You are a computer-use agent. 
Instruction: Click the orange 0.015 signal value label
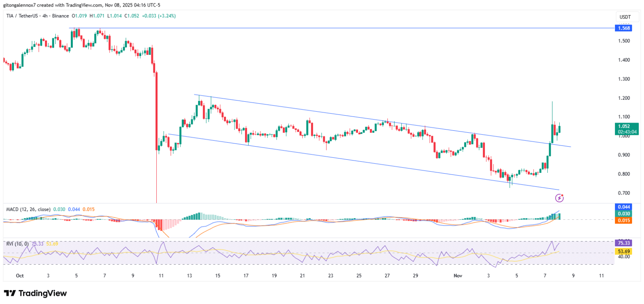[x=624, y=220]
